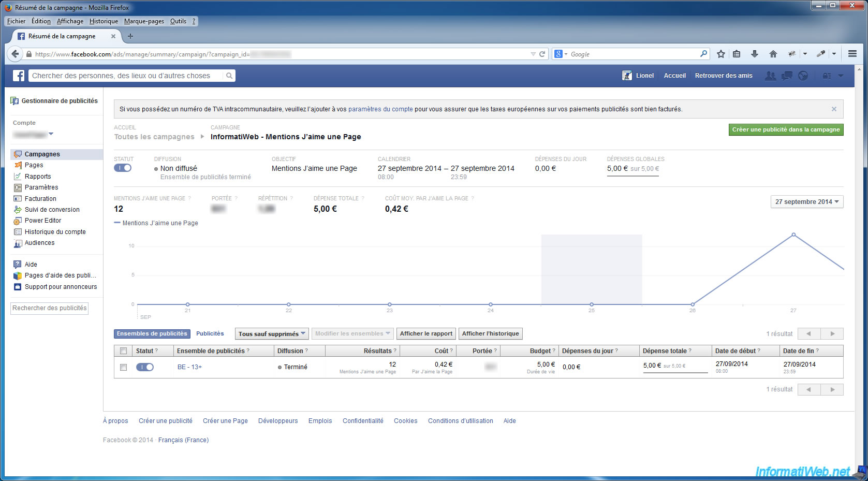
Task: Open the Édition menu
Action: click(x=41, y=21)
